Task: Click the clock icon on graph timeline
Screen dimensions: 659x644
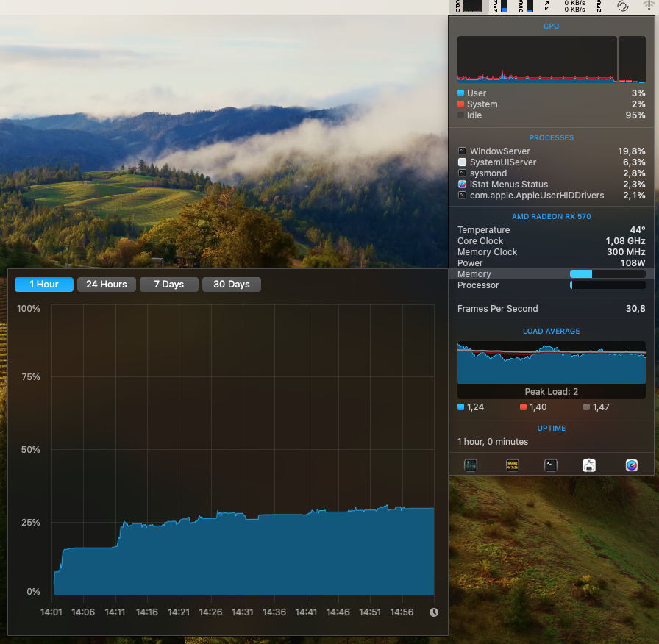Action: coord(434,612)
